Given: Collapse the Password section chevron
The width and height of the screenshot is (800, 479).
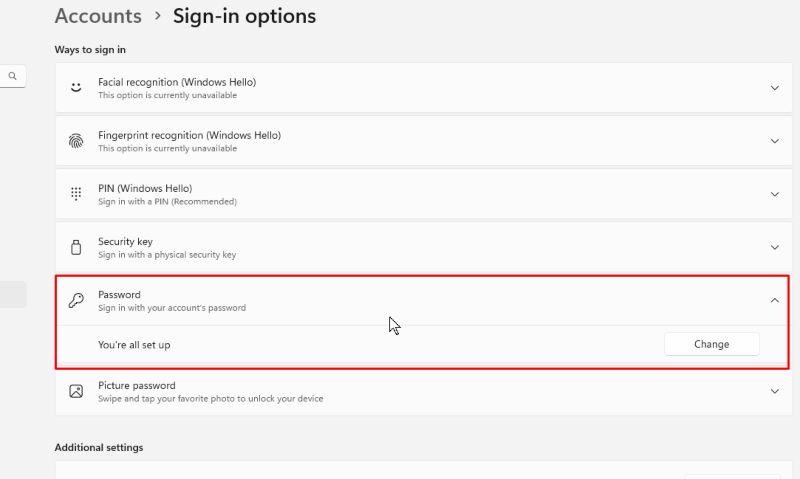Looking at the screenshot, I should coord(774,300).
